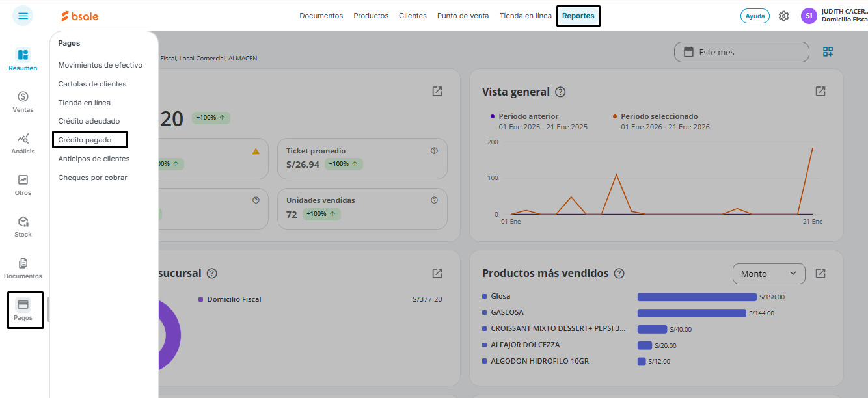Viewport: 868px width, 398px height.
Task: Click the calendar icon in date filter
Action: pyautogui.click(x=688, y=52)
